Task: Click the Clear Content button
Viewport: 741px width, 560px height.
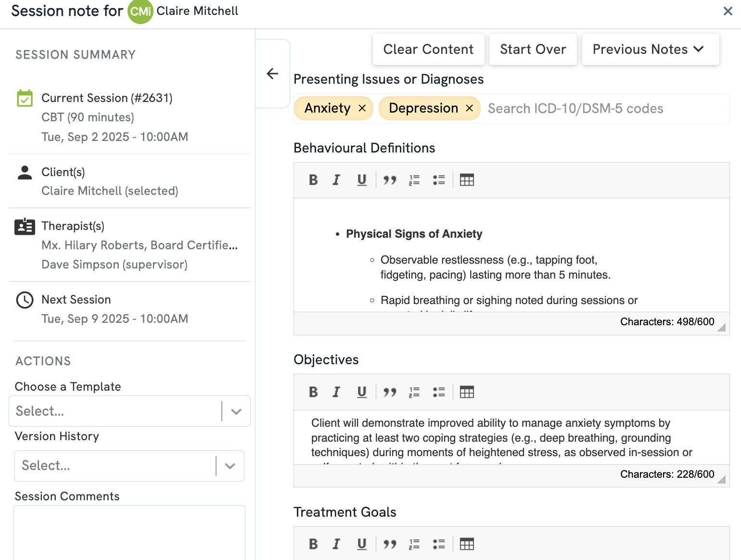Action: pos(428,49)
